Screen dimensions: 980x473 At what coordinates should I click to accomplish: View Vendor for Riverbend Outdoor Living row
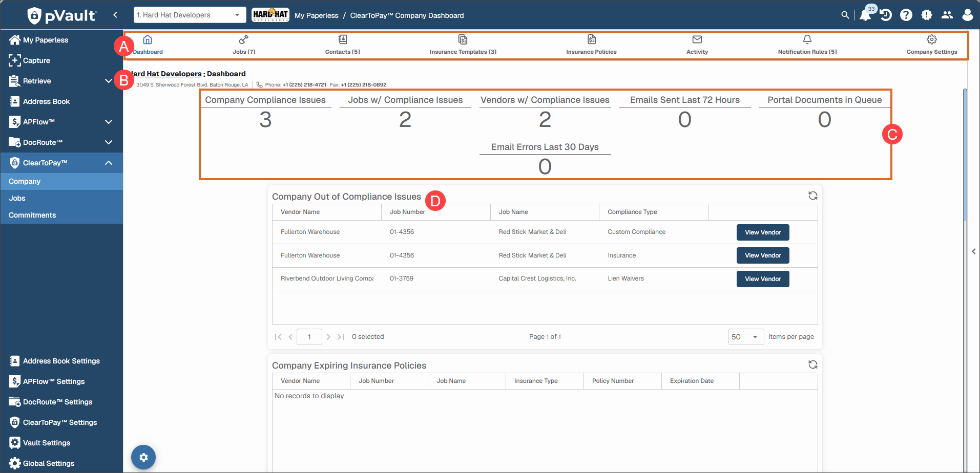763,279
